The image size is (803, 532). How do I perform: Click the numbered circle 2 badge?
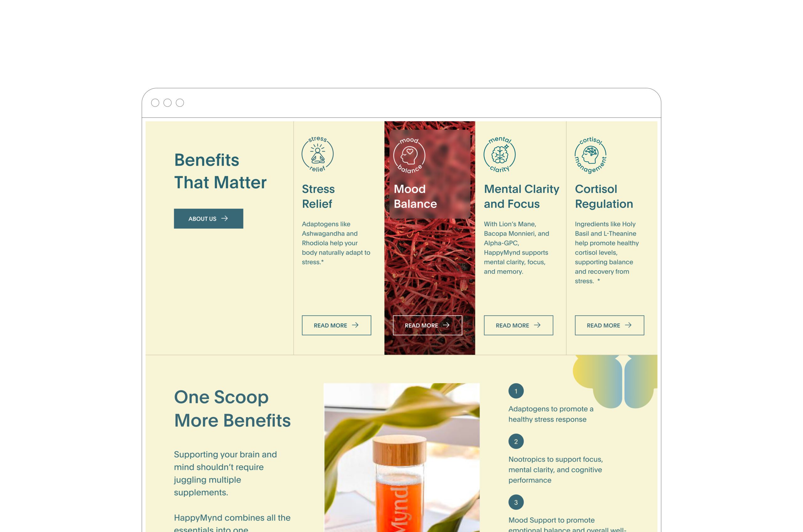(516, 441)
